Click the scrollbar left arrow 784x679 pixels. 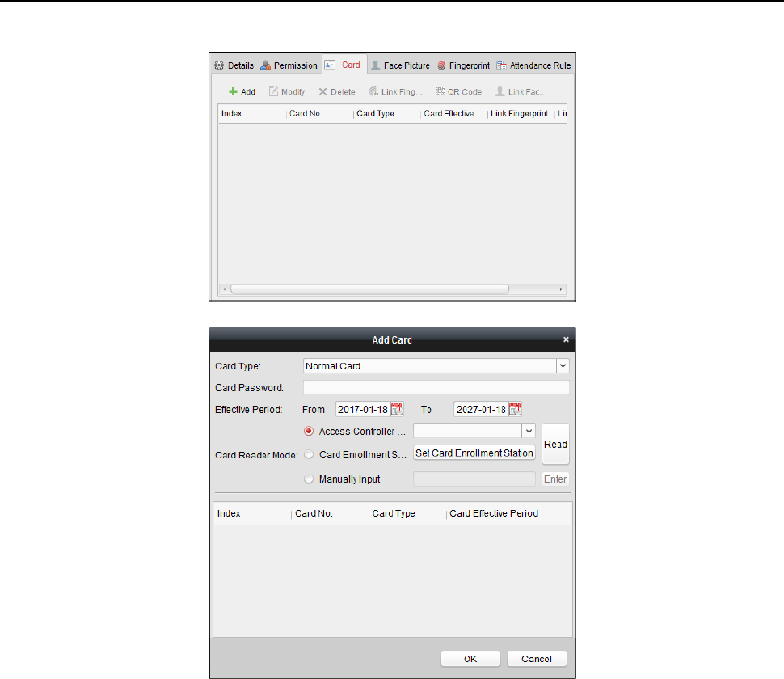pos(225,289)
